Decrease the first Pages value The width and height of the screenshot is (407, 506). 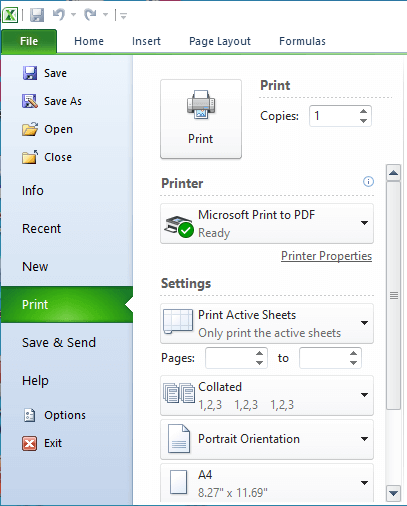(259, 363)
